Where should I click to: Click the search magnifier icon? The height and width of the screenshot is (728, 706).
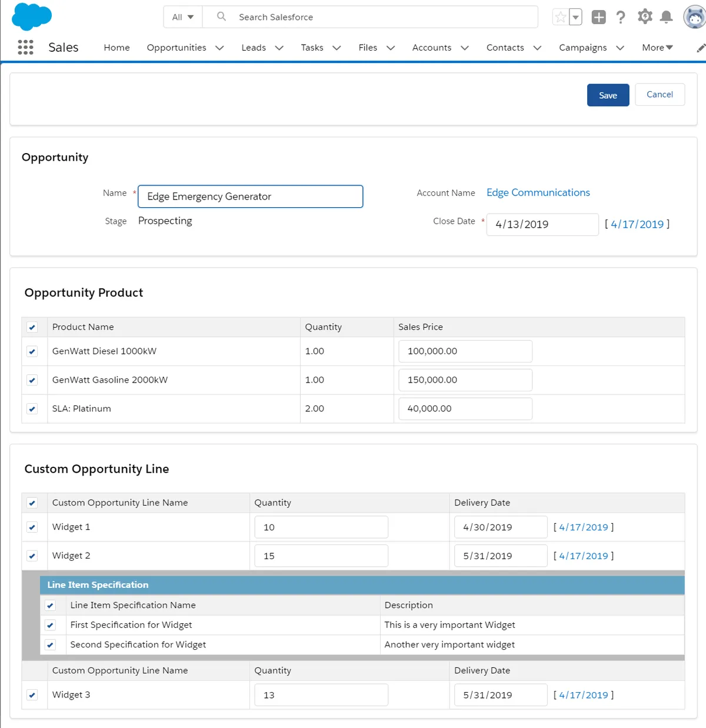(221, 16)
